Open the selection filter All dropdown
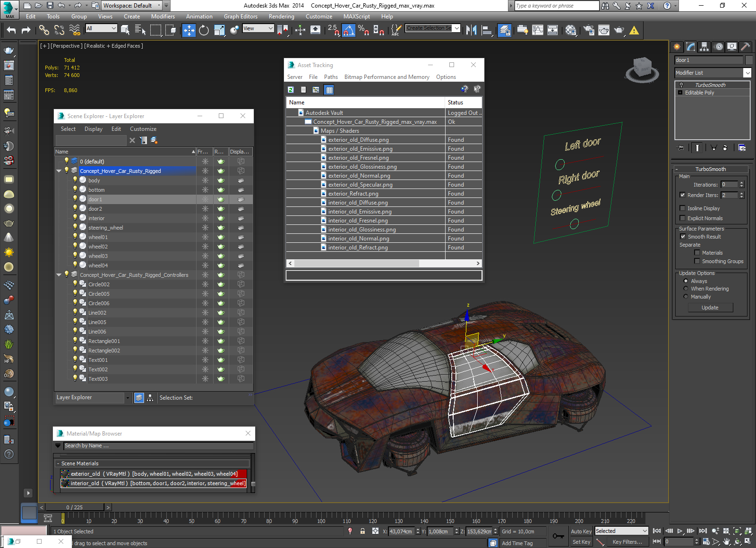The width and height of the screenshot is (756, 548). [x=101, y=28]
